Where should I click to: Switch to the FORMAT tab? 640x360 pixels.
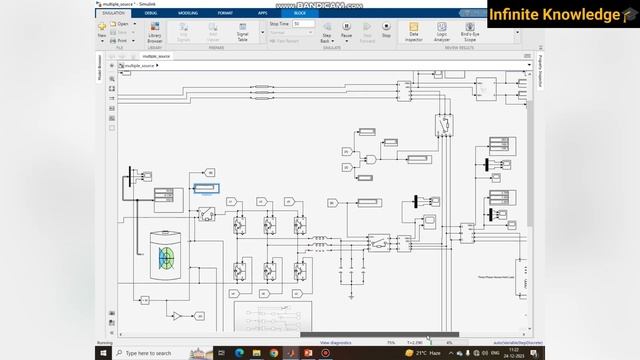(x=225, y=13)
